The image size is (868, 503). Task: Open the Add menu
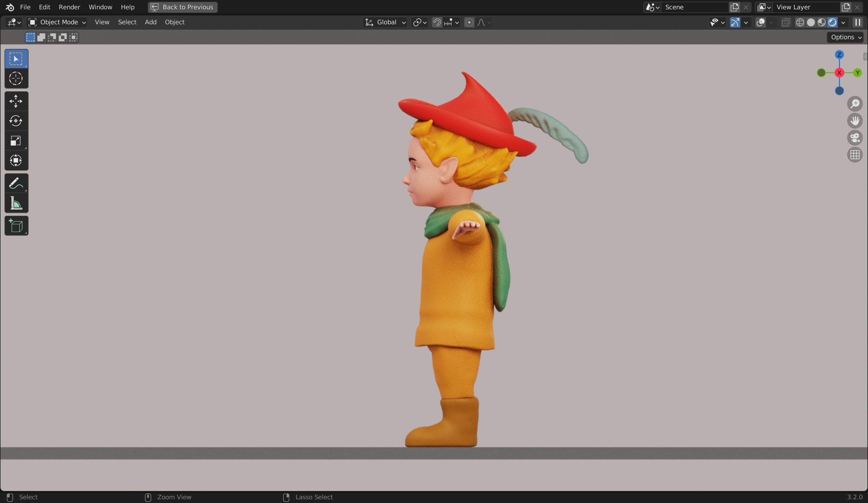click(x=151, y=22)
